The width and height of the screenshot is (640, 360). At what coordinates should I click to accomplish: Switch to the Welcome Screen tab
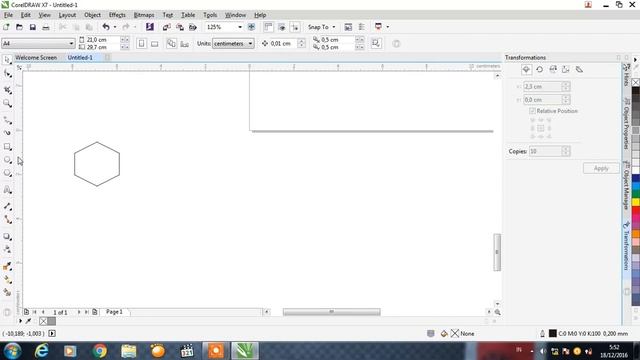tap(36, 58)
